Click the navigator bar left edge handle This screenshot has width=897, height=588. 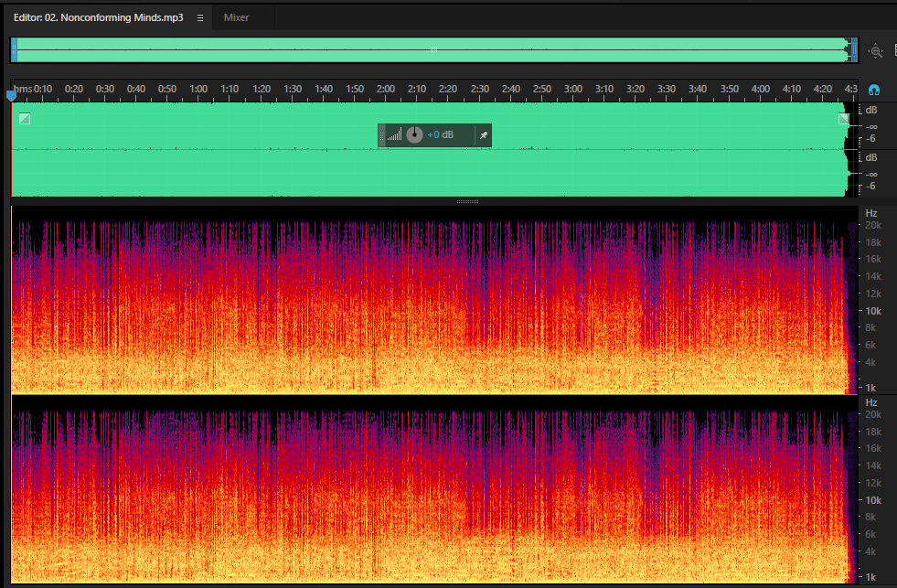pos(15,50)
